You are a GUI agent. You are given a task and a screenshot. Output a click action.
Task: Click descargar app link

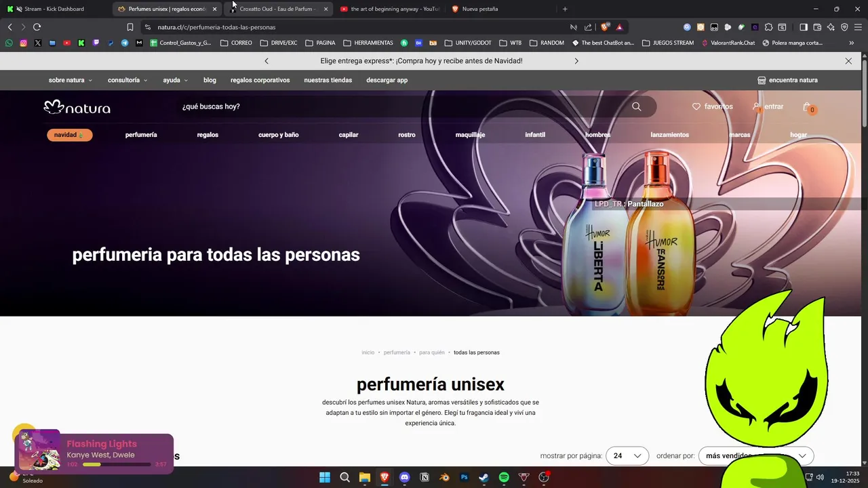(387, 80)
